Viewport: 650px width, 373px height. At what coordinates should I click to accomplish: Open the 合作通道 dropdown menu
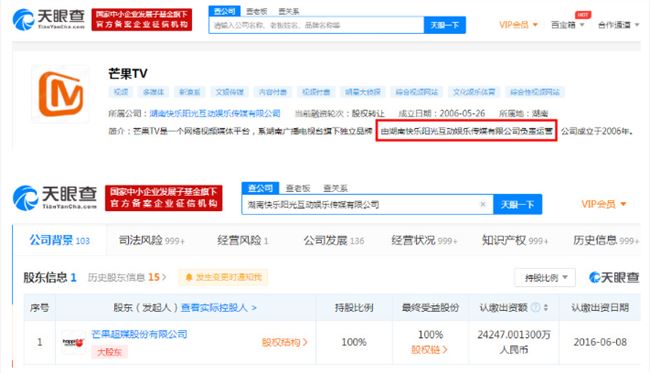tap(618, 25)
